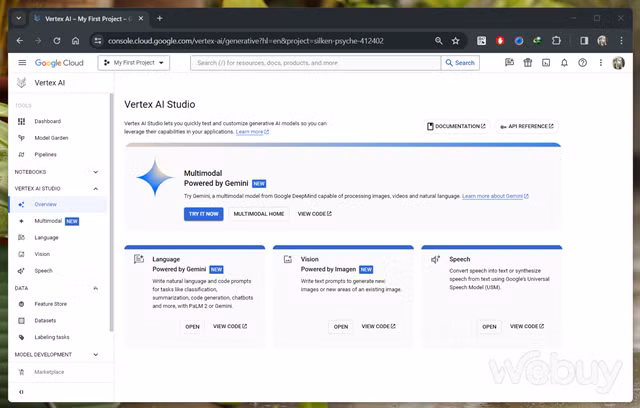This screenshot has height=408, width=640.
Task: Go to Multimodal in sidebar menu
Action: pos(48,221)
